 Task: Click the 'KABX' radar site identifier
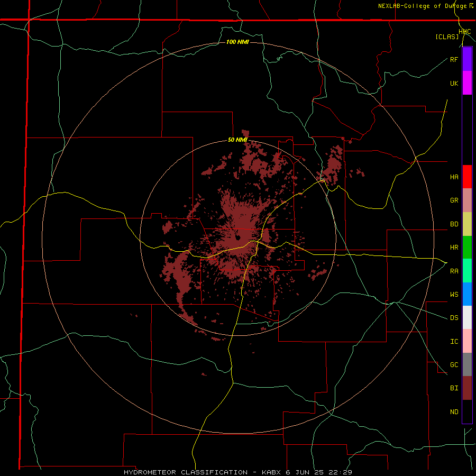pyautogui.click(x=271, y=472)
